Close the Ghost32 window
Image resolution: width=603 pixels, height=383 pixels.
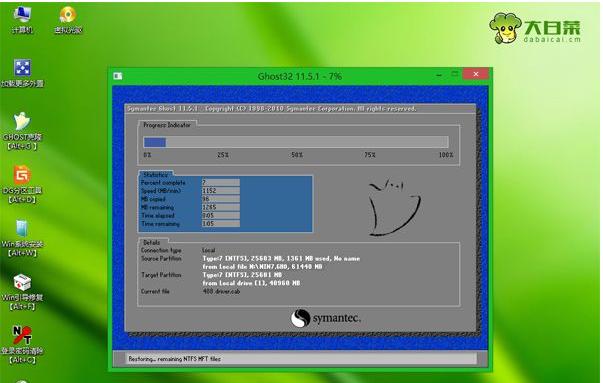476,74
